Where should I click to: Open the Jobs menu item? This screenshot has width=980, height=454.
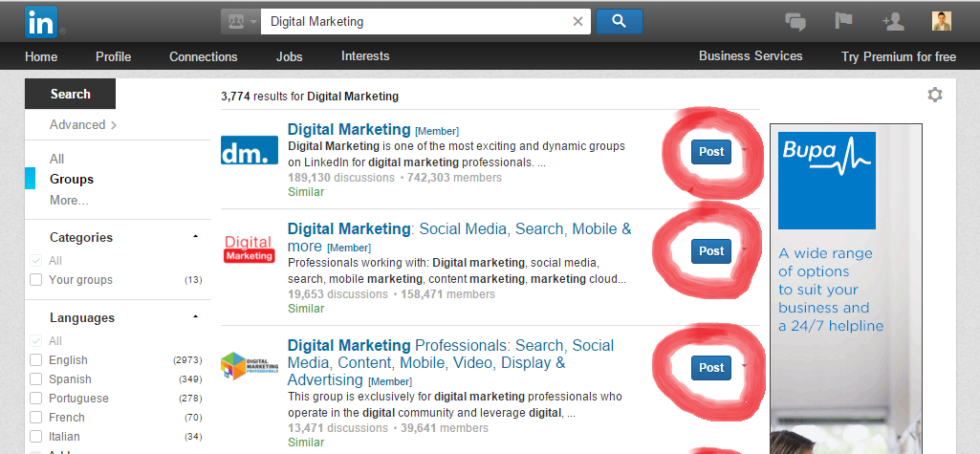point(289,56)
